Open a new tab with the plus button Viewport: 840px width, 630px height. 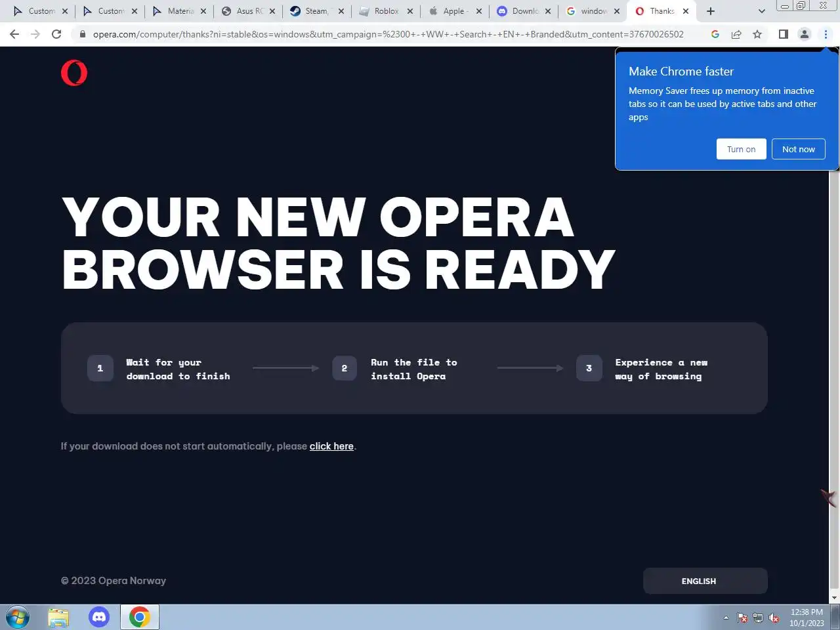coord(711,11)
